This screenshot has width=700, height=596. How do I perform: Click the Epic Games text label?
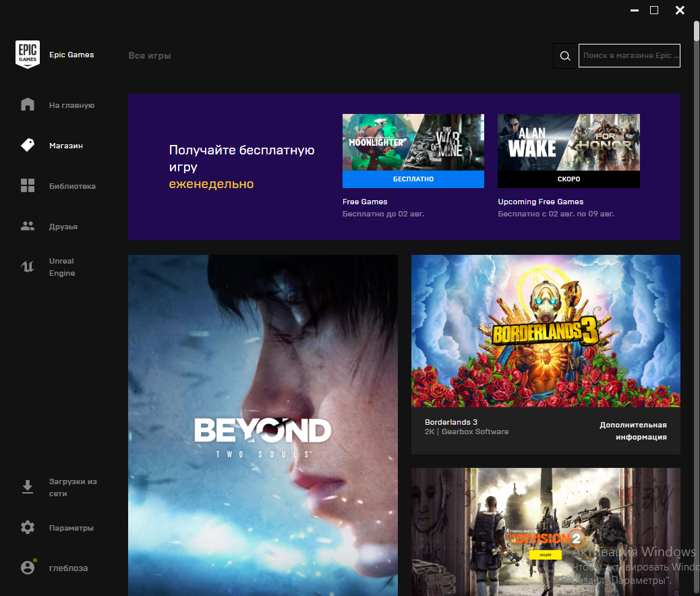[71, 55]
